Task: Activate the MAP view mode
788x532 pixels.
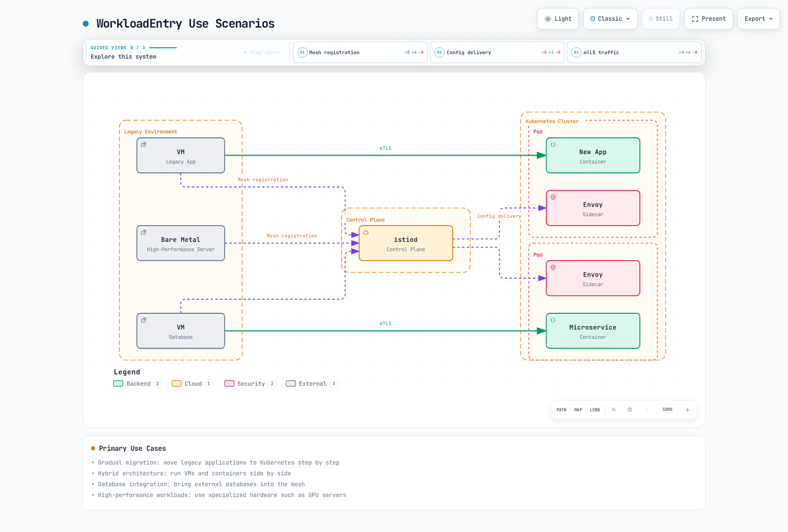Action: tap(578, 410)
